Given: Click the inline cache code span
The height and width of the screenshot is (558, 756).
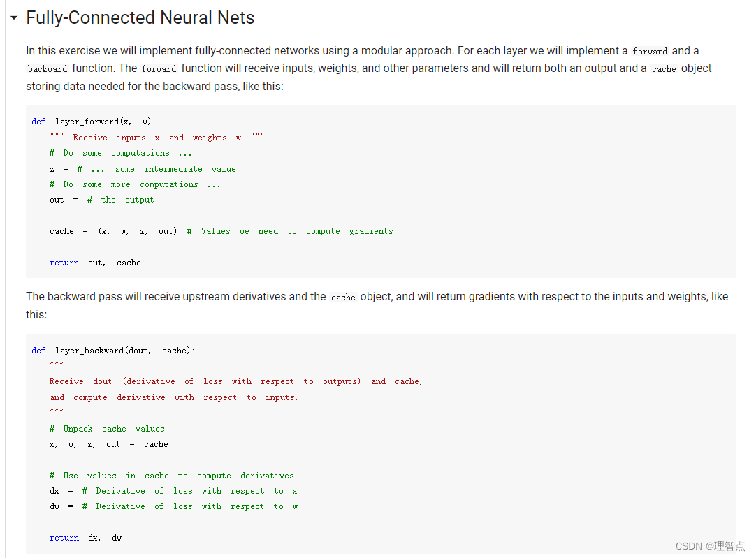Looking at the screenshot, I should [x=663, y=68].
